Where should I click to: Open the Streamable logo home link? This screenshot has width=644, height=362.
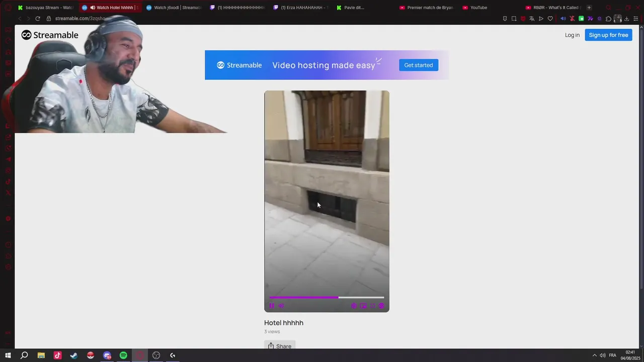(x=50, y=35)
